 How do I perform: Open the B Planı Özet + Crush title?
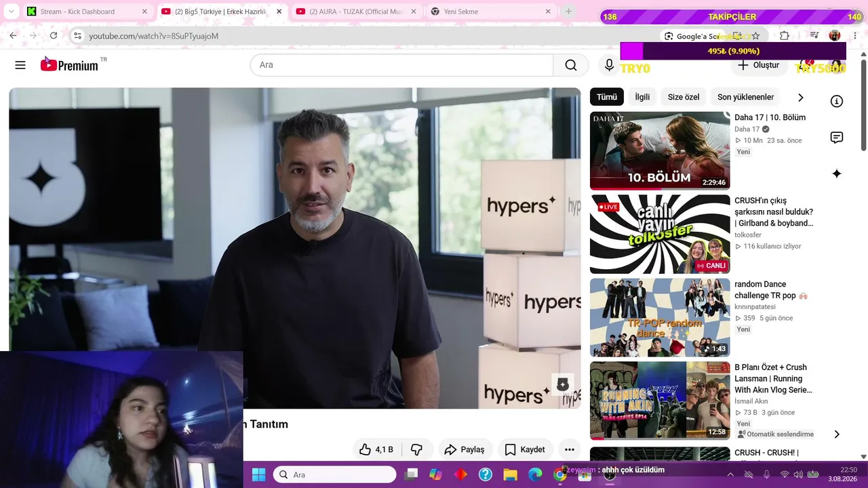773,379
